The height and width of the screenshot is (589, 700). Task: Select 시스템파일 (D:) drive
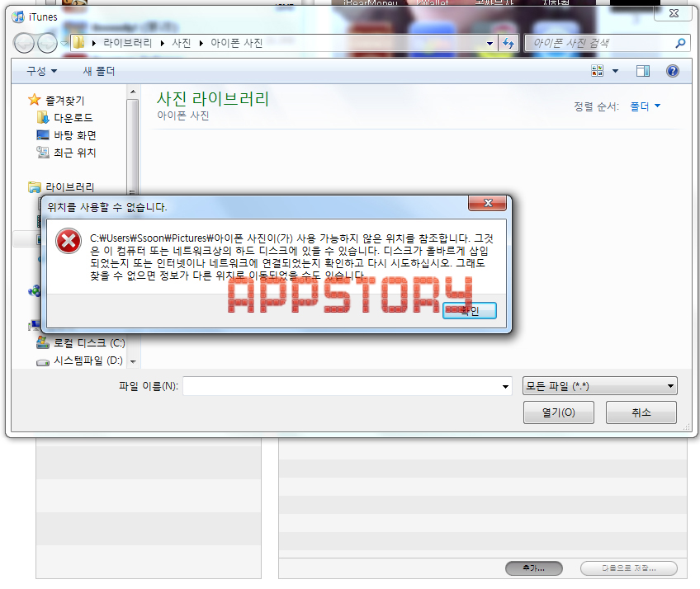pos(88,360)
